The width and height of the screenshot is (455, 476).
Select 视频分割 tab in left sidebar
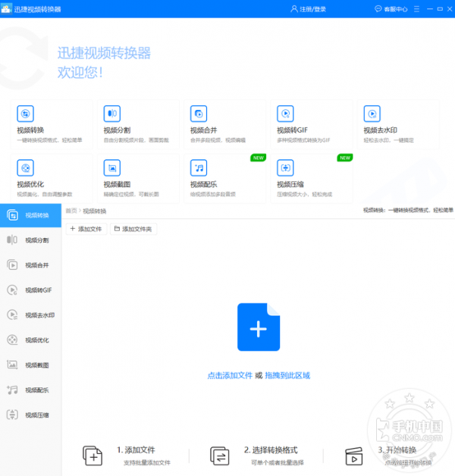click(x=30, y=240)
